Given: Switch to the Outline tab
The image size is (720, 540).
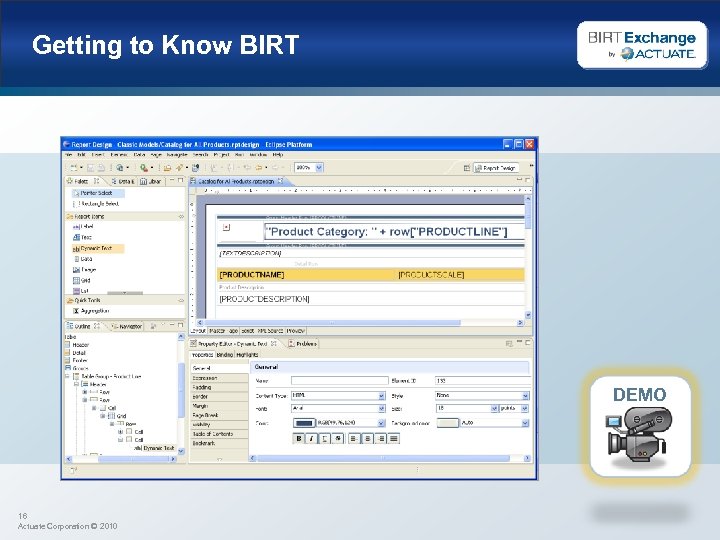Looking at the screenshot, I should (x=83, y=326).
